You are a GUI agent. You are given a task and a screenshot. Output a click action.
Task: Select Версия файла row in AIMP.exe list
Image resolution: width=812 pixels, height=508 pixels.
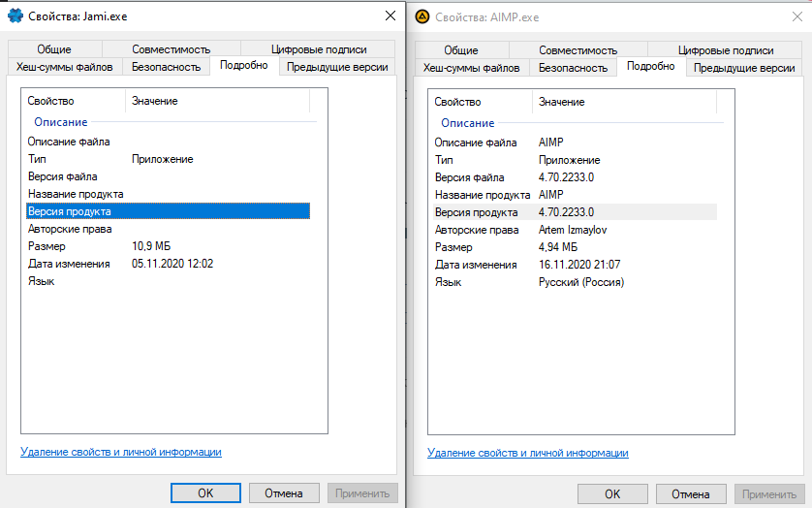tap(575, 177)
